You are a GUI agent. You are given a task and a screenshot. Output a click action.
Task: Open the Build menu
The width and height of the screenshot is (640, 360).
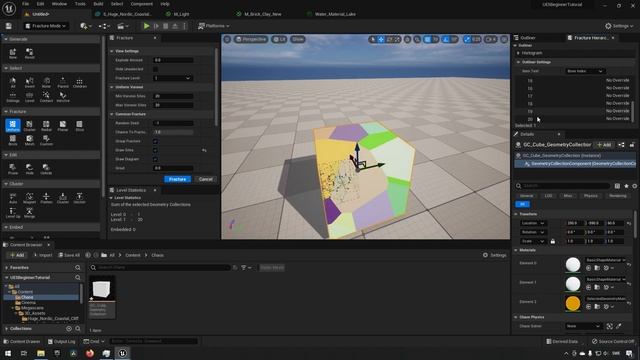pyautogui.click(x=98, y=4)
